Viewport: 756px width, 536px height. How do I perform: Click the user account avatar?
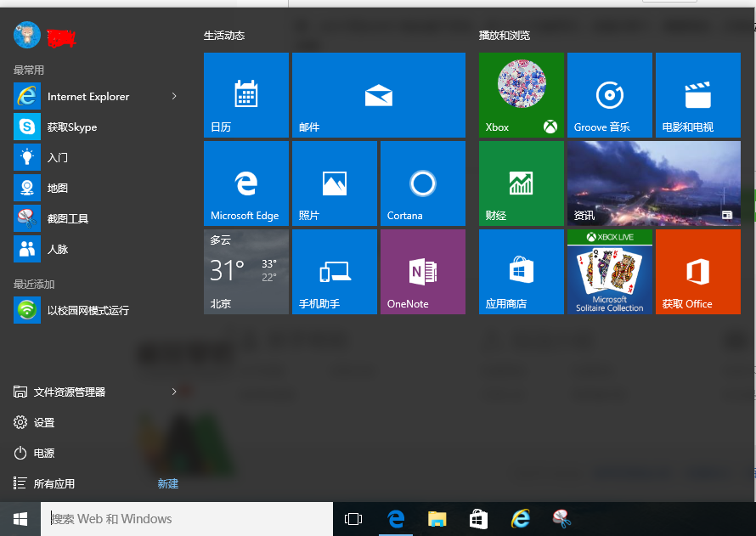click(x=27, y=35)
